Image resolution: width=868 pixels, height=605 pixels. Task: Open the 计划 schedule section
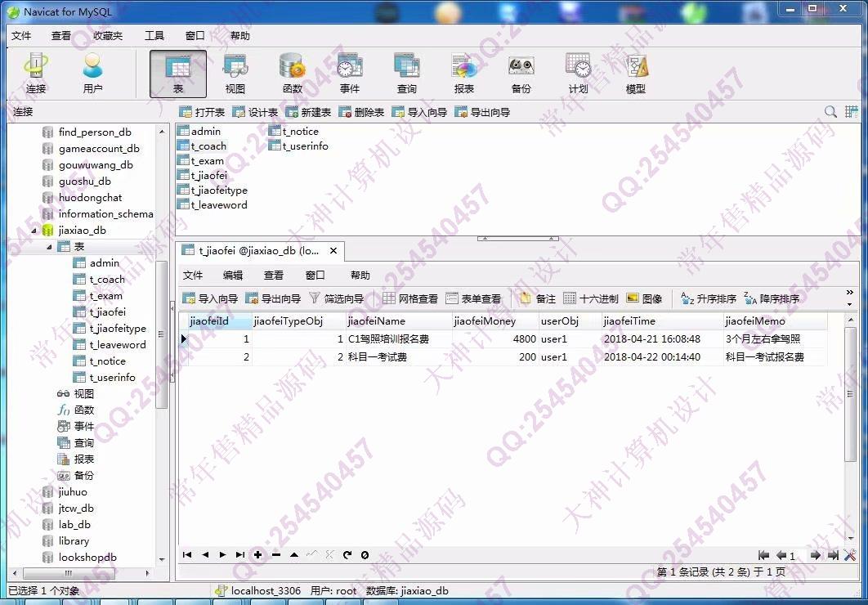click(578, 74)
